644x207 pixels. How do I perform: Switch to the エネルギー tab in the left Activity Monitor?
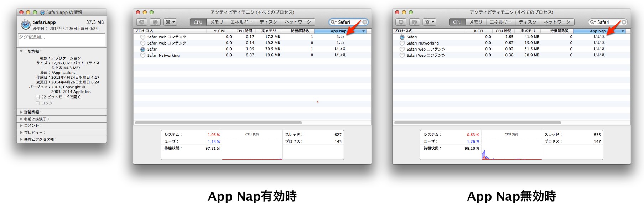pyautogui.click(x=241, y=22)
